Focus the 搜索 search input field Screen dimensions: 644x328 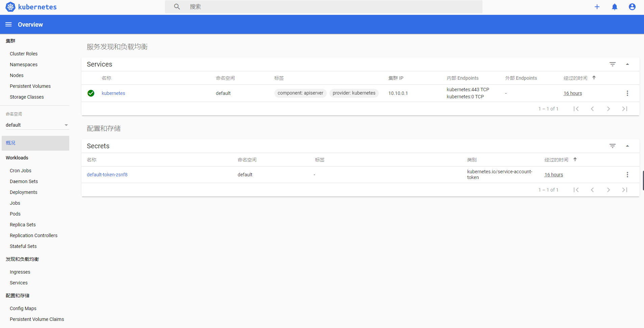click(324, 7)
